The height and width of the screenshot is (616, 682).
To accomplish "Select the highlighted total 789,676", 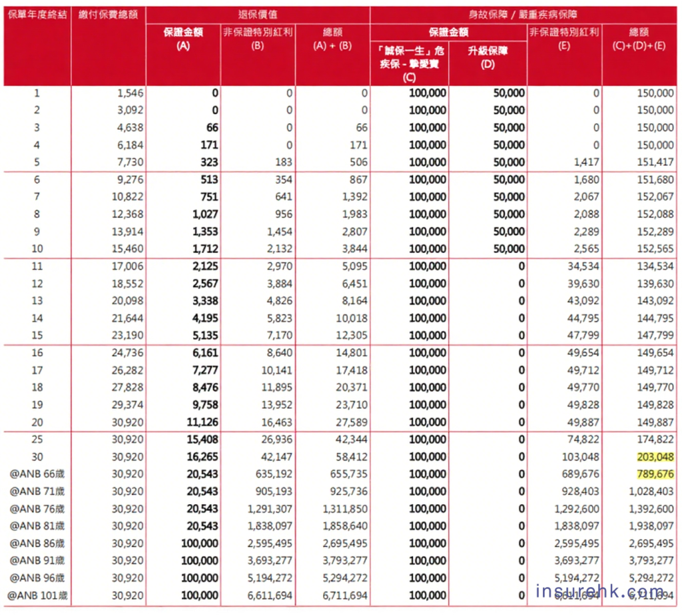I will (655, 474).
